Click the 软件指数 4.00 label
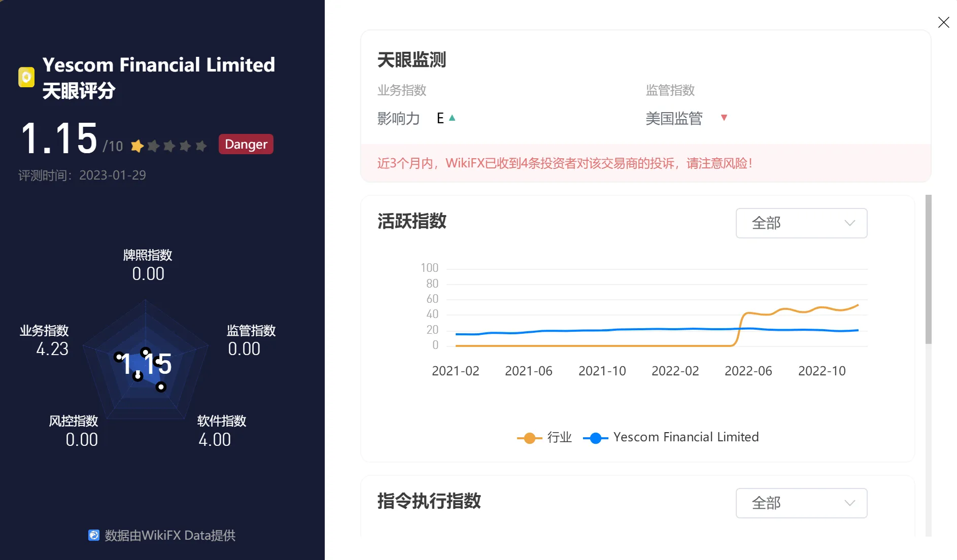This screenshot has width=957, height=560. [222, 431]
